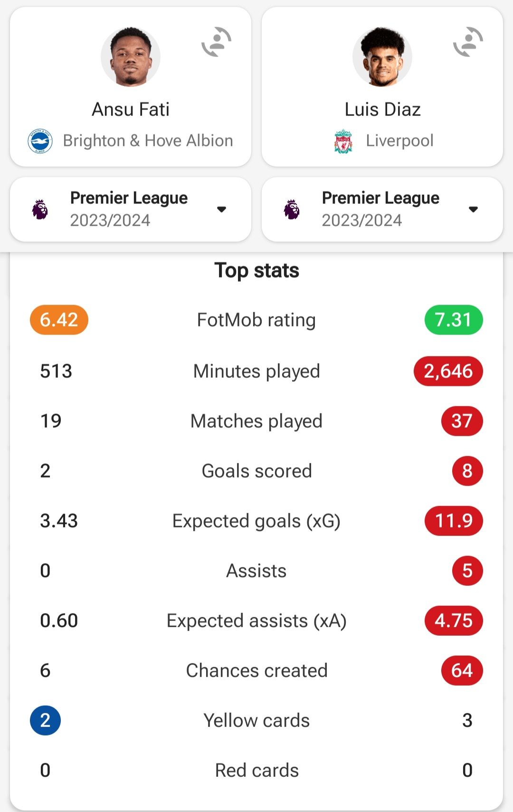The height and width of the screenshot is (812, 513).
Task: Open Luis Diaz's profile photo
Action: click(x=382, y=57)
